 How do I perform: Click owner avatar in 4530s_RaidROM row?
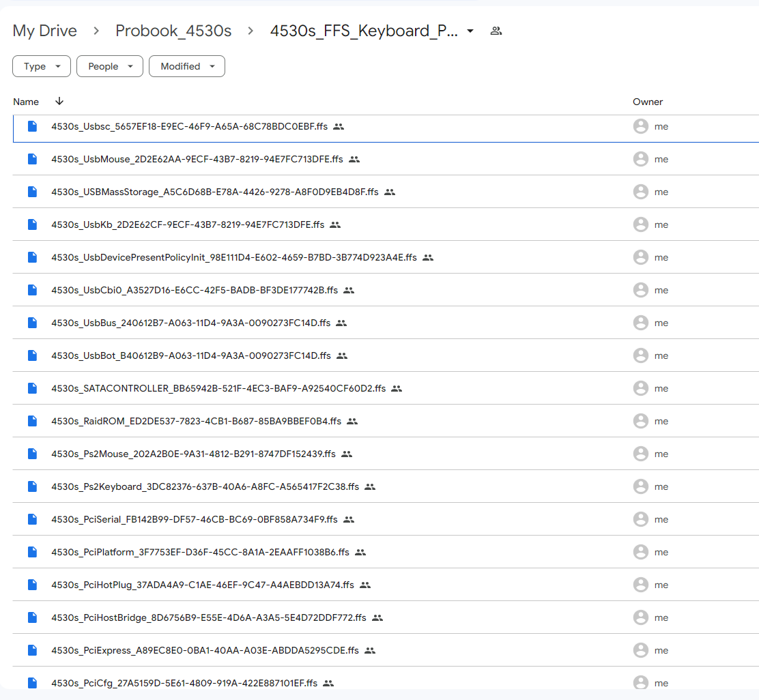click(x=640, y=421)
